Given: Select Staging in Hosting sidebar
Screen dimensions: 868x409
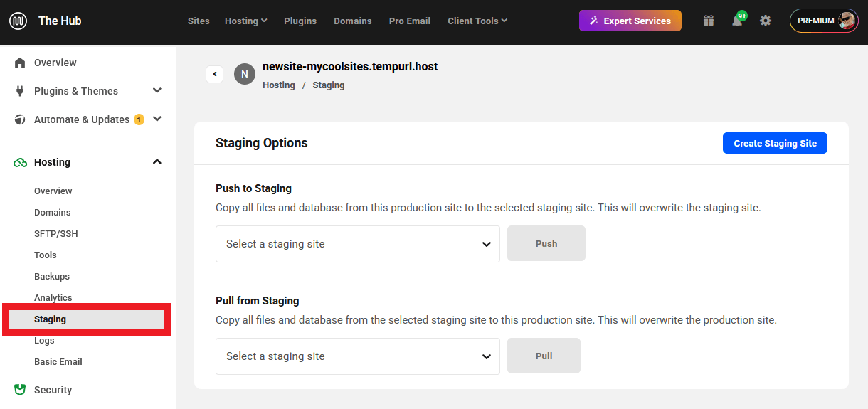Looking at the screenshot, I should (87, 319).
